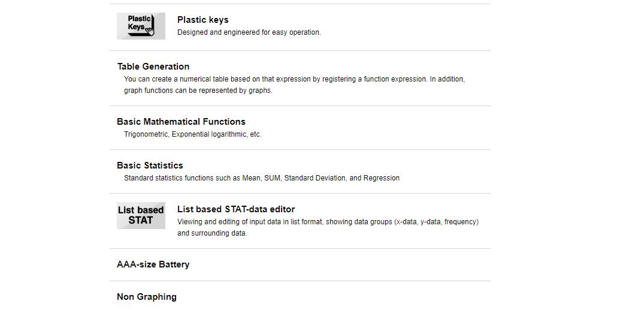Select the Non Graphing heading
644x310 pixels.
pos(147,297)
